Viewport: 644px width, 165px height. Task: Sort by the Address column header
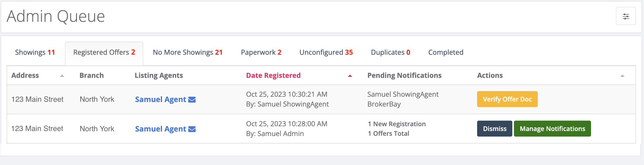click(x=25, y=75)
